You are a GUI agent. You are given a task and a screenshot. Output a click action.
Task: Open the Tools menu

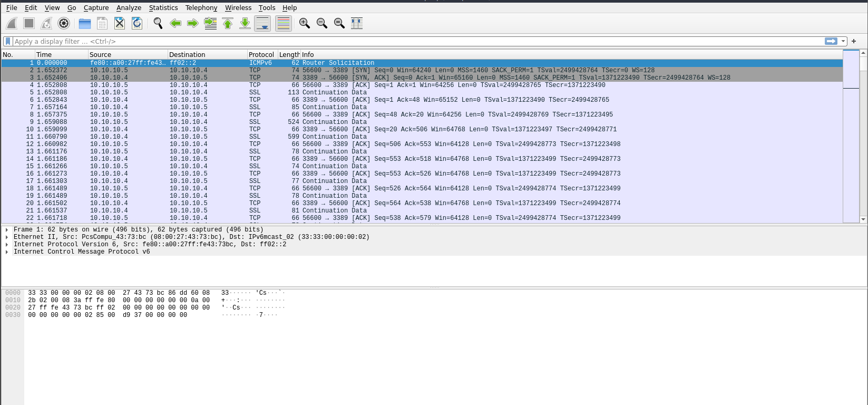(267, 8)
